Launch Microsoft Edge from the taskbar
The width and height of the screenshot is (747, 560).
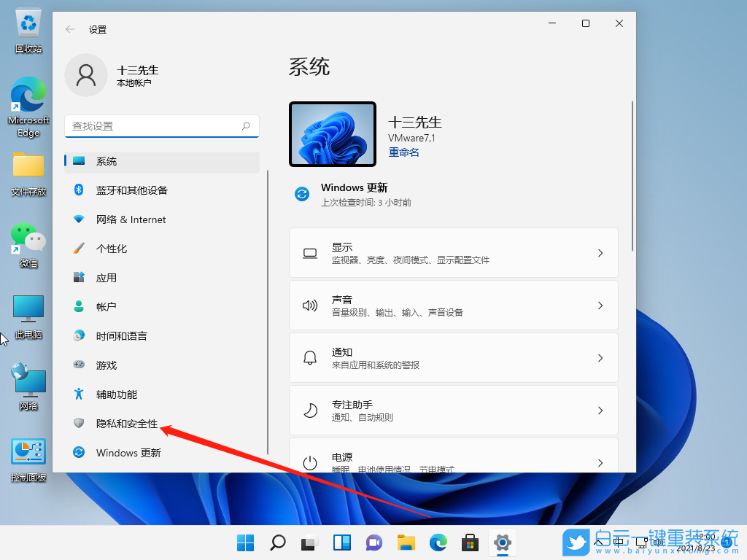(x=438, y=542)
